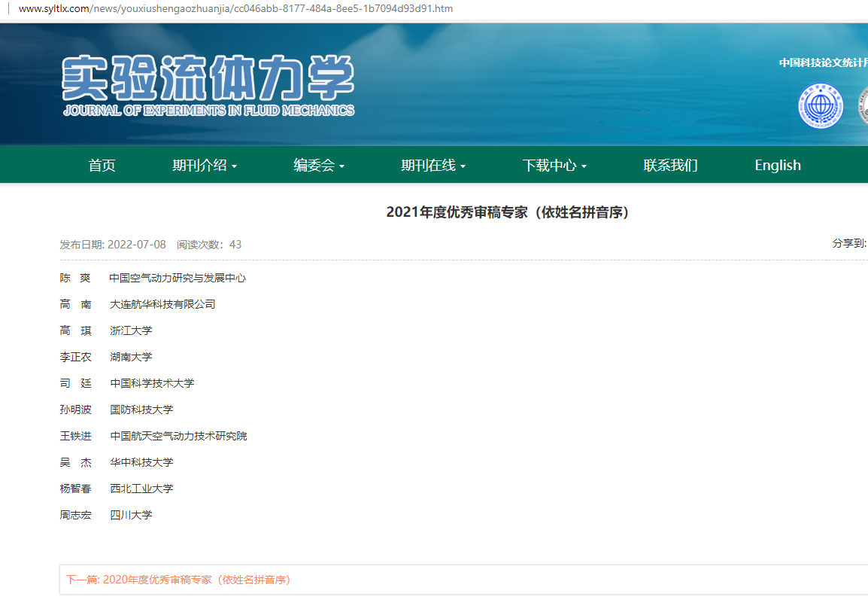Open the 期刊在线 menu

pyautogui.click(x=428, y=165)
